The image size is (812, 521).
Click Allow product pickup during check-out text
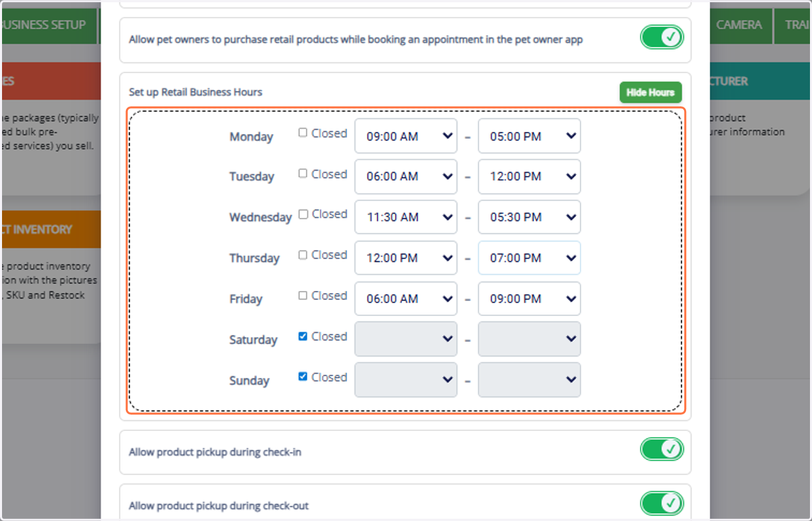coord(219,506)
